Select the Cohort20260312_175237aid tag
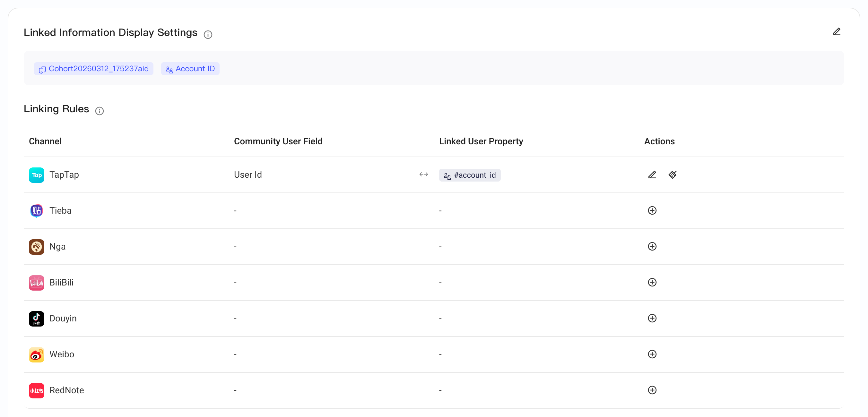 tap(94, 69)
